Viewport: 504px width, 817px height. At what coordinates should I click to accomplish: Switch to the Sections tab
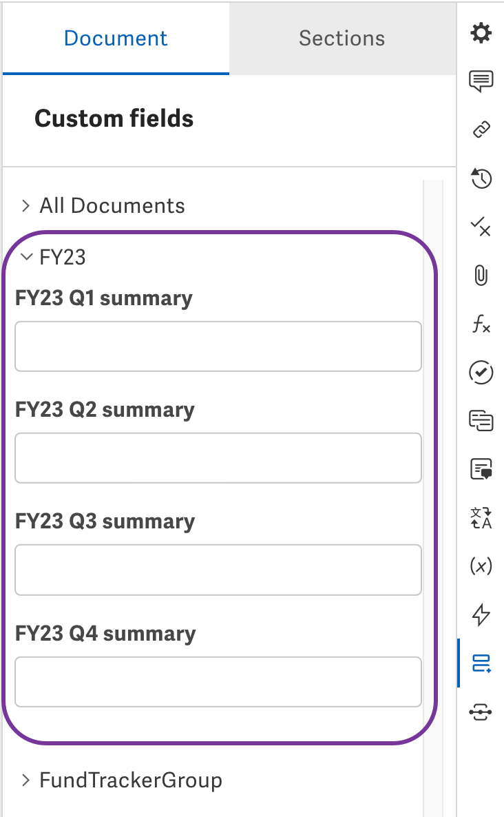point(342,39)
